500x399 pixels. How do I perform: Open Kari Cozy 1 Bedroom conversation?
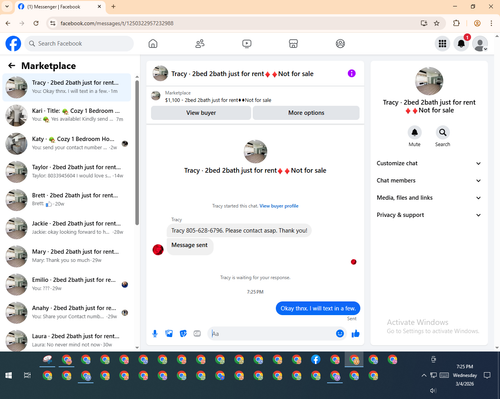pyautogui.click(x=67, y=115)
